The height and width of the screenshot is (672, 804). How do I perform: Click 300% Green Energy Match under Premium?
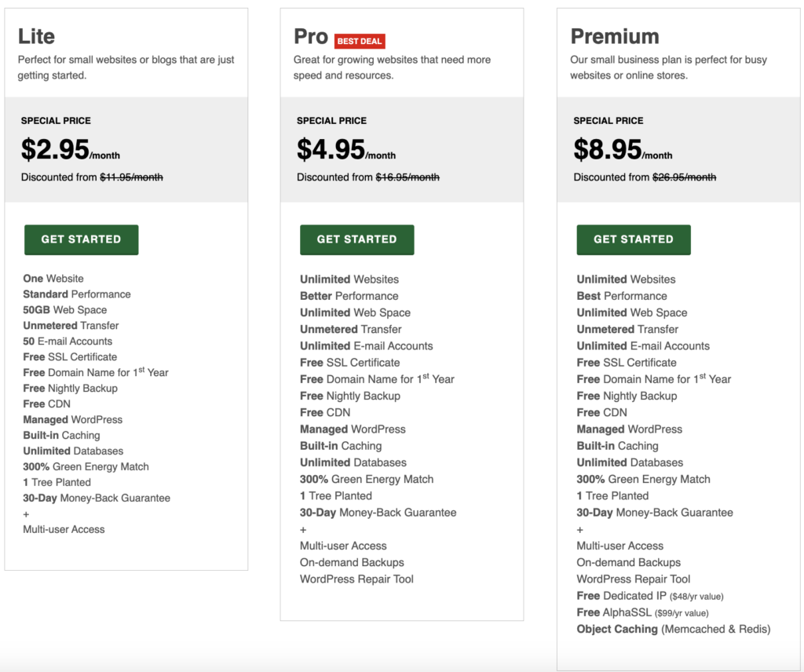[x=641, y=479]
